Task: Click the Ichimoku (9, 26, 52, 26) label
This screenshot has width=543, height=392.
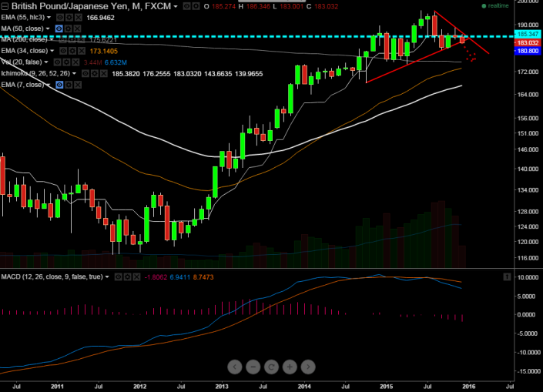Action: tap(35, 73)
